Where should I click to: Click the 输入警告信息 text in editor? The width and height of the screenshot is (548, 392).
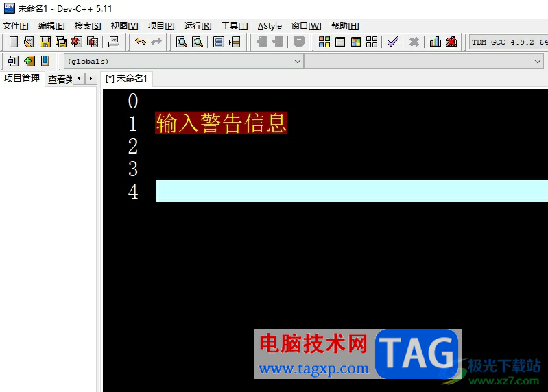222,123
